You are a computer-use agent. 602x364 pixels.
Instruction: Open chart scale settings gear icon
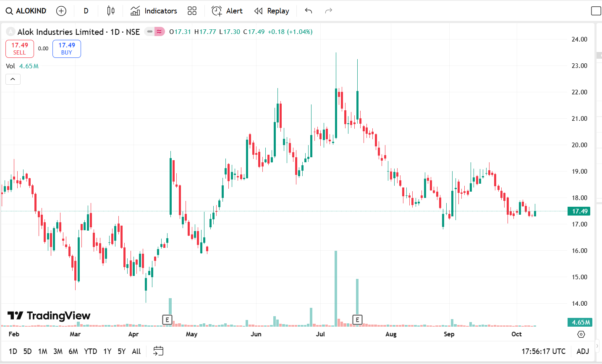pyautogui.click(x=581, y=334)
